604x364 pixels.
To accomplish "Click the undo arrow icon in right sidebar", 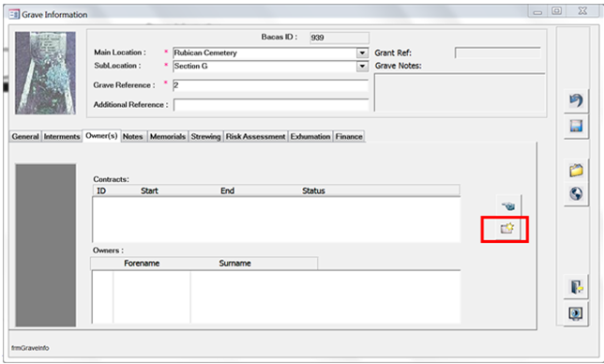I will (576, 101).
